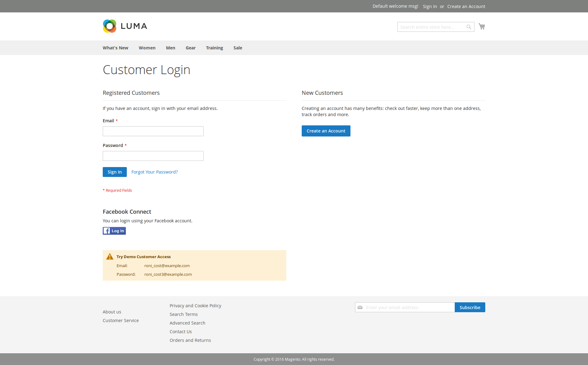588x365 pixels.
Task: Open the Sale menu item
Action: coord(238,48)
